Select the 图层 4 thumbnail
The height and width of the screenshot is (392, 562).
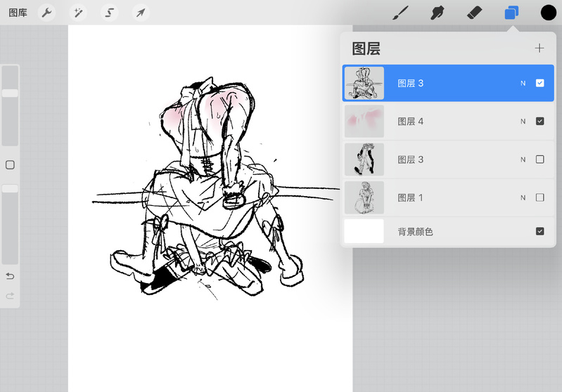(364, 122)
